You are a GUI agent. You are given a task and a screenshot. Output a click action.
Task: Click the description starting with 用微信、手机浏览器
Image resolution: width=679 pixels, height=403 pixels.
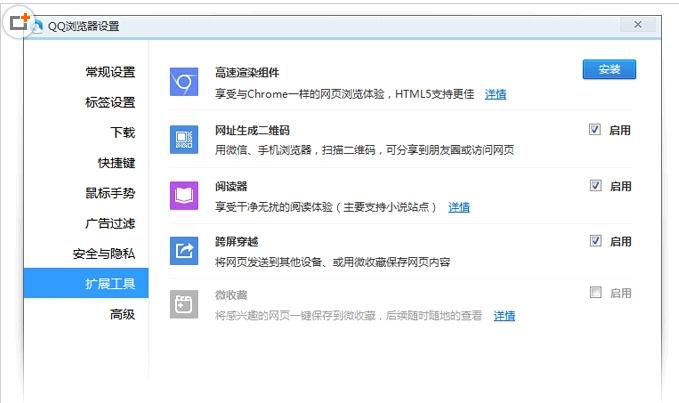(365, 150)
